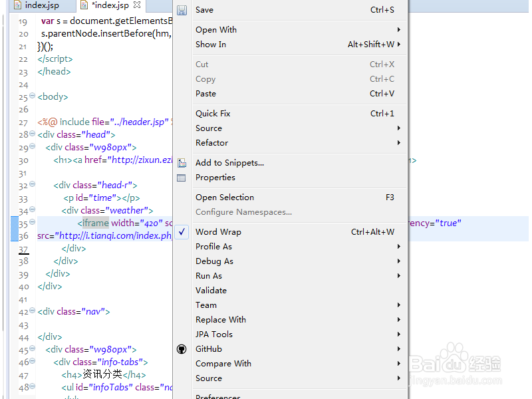This screenshot has width=532, height=399.
Task: Expand the Refactor submenu arrow
Action: [x=399, y=143]
